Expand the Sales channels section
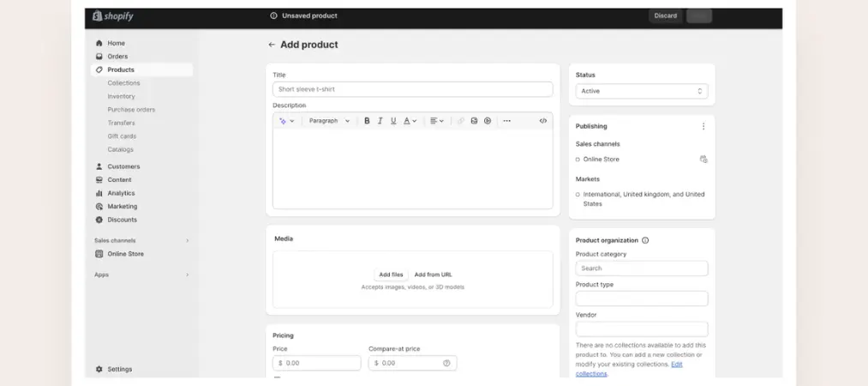This screenshot has height=386, width=868. click(x=187, y=241)
